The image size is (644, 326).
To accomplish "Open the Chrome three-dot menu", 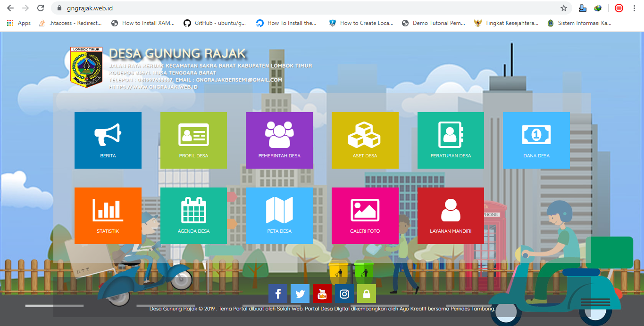I will click(634, 8).
